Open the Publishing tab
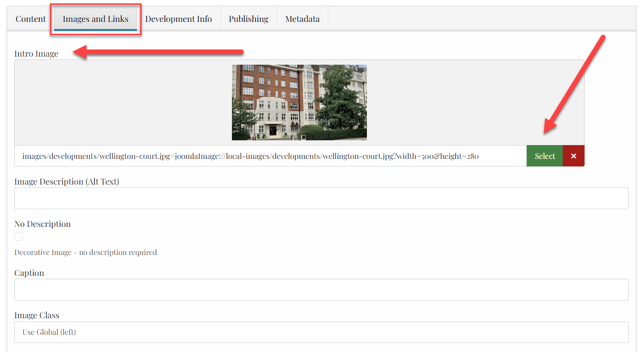The width and height of the screenshot is (644, 352). [x=249, y=19]
